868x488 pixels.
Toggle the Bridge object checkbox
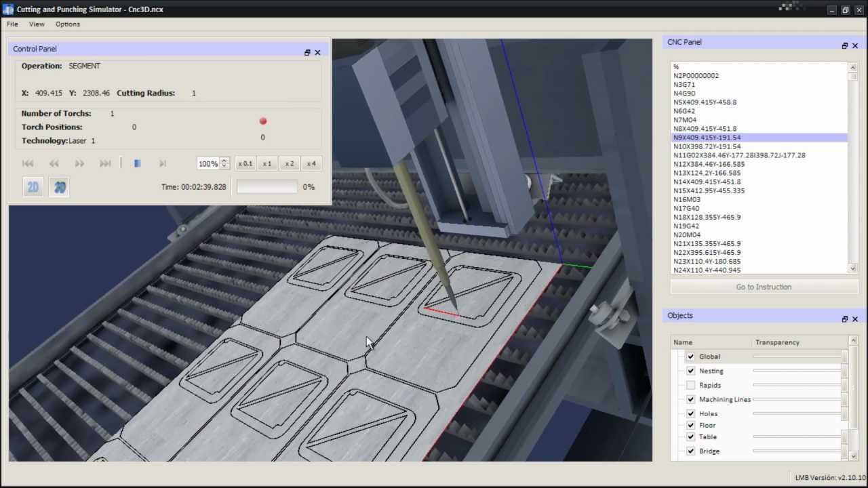click(690, 451)
